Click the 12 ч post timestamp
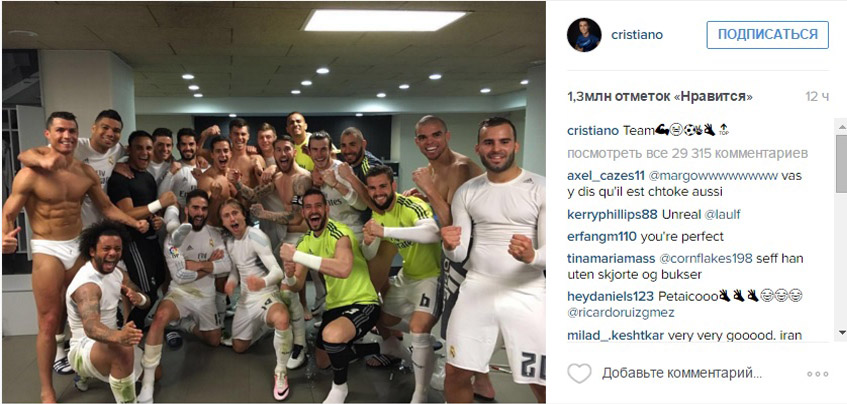The width and height of the screenshot is (847, 404). (x=817, y=97)
